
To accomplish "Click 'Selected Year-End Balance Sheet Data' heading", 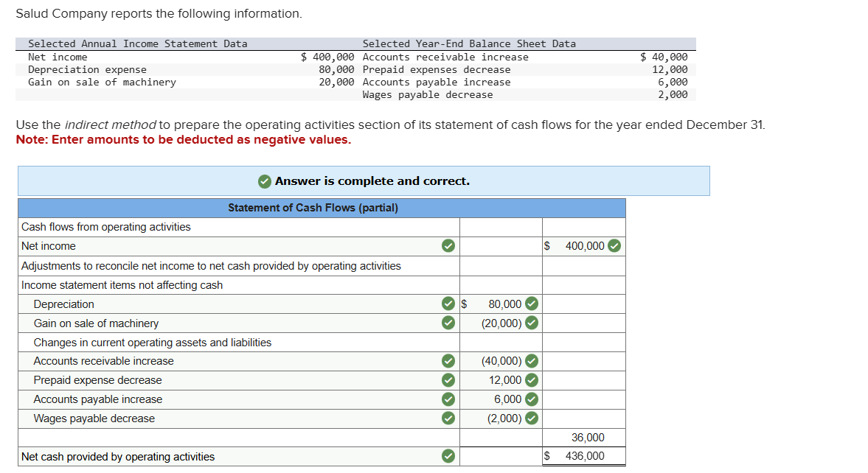I will (469, 43).
